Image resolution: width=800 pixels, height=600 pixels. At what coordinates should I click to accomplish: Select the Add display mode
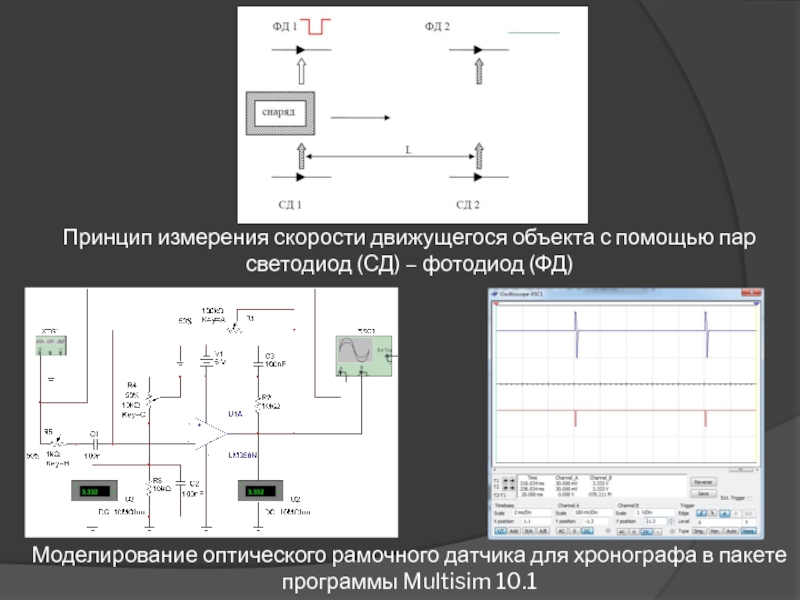pos(514,531)
